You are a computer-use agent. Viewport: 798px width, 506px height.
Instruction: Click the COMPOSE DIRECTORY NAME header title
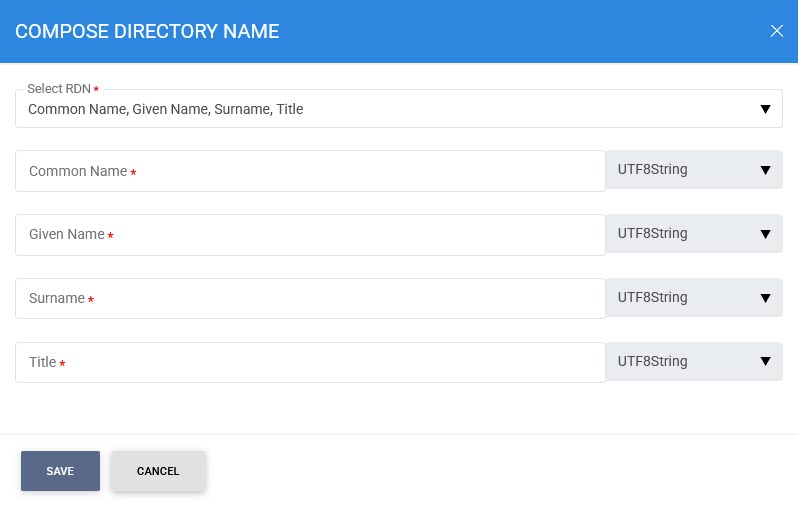(x=147, y=31)
